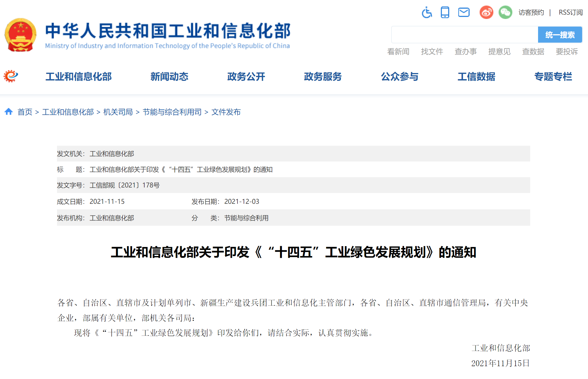Click the 要投诉 quick link
The width and height of the screenshot is (588, 379).
[x=567, y=52]
